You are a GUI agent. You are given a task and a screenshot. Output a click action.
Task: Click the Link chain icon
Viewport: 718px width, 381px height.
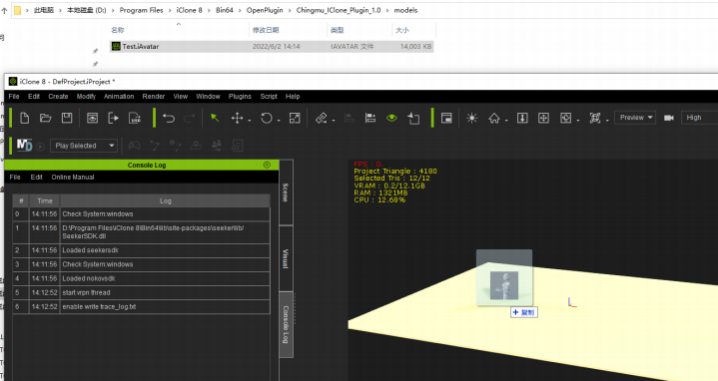[x=321, y=118]
